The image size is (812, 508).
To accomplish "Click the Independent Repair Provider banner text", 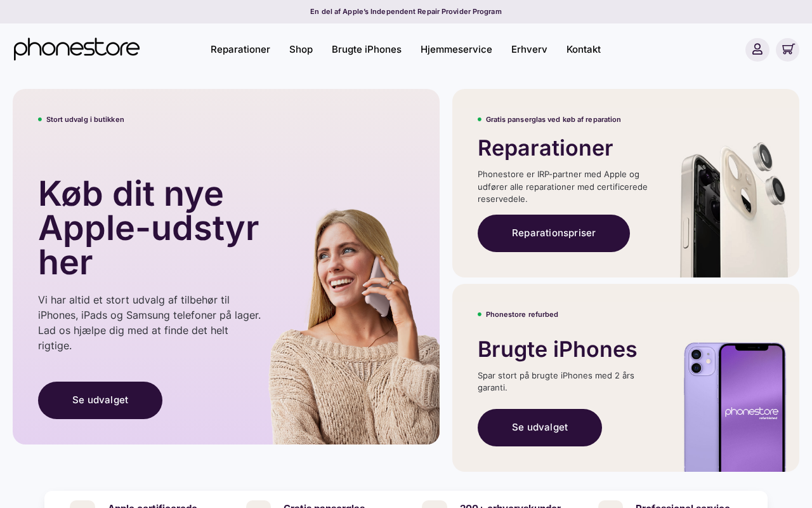I will tap(406, 11).
